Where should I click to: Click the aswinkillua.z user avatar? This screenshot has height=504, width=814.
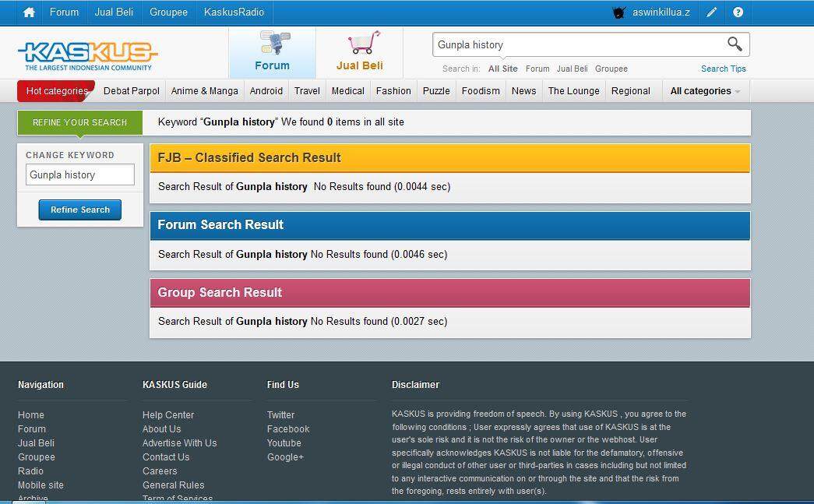pos(618,12)
